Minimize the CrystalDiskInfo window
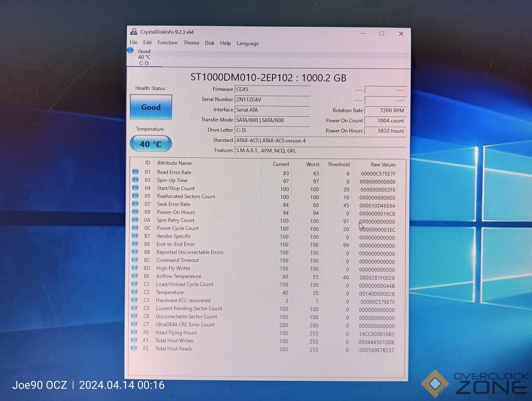Viewport: 532px width, 401px height. pos(363,33)
